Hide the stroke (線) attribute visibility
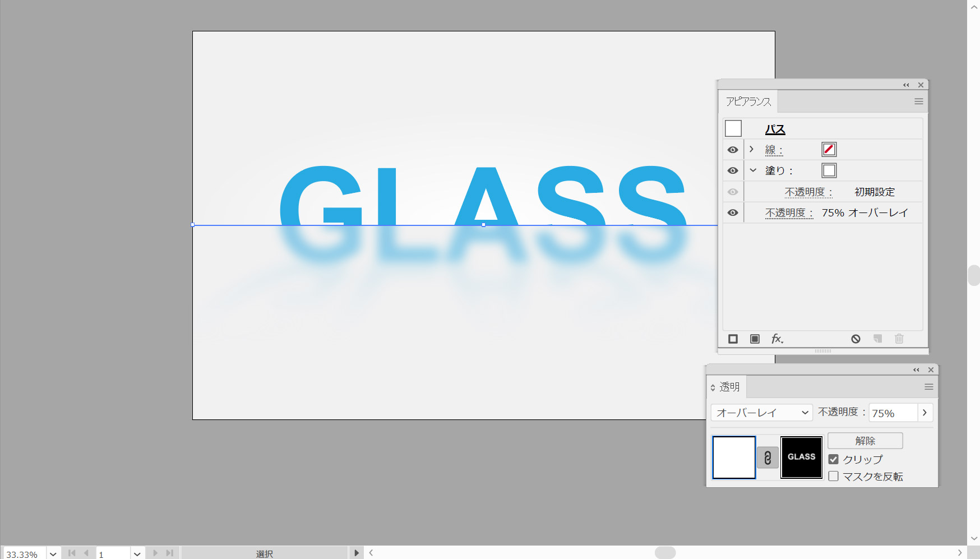Viewport: 980px width, 559px height. point(733,150)
